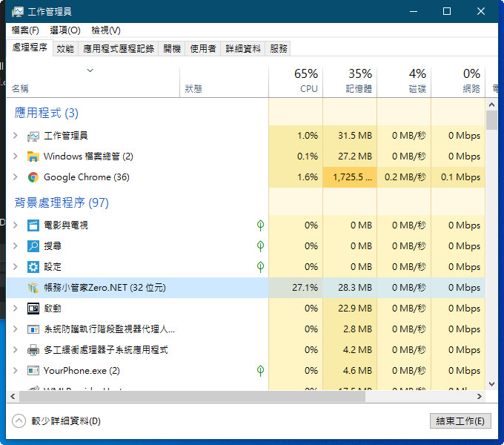Click the 搜尋 magnifier icon
Viewport: 504px width, 445px height.
pyautogui.click(x=33, y=246)
